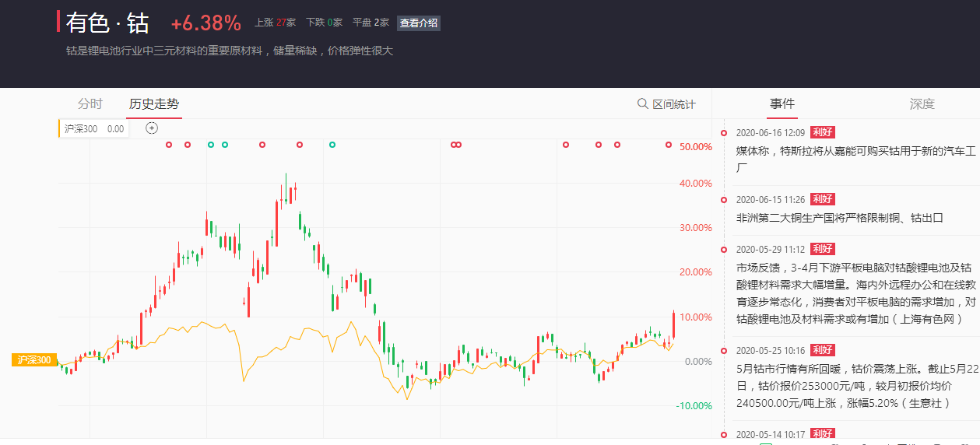This screenshot has height=445, width=980.
Task: Click the red dot beside the 2020-05-29 event
Action: point(724,250)
